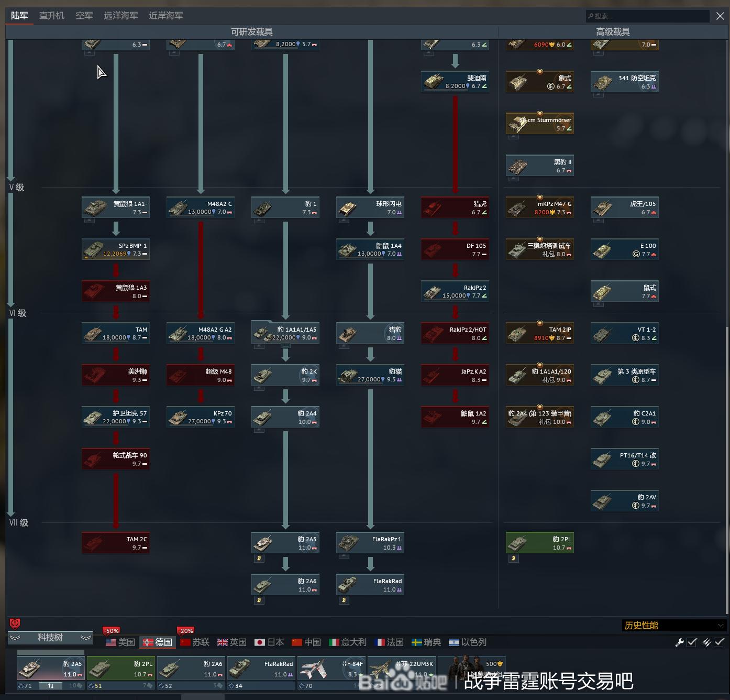The width and height of the screenshot is (730, 700).
Task: Select the 黄鼠狼 1A1- vehicle card
Action: [x=116, y=207]
